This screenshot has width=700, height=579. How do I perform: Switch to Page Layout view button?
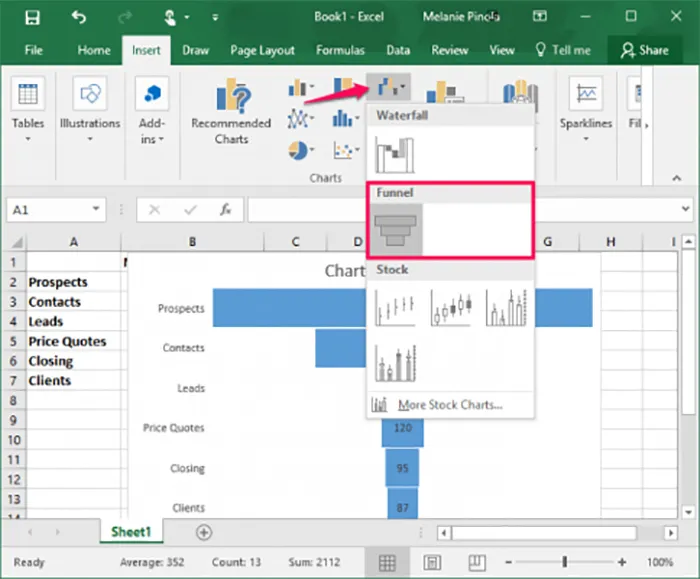click(434, 562)
